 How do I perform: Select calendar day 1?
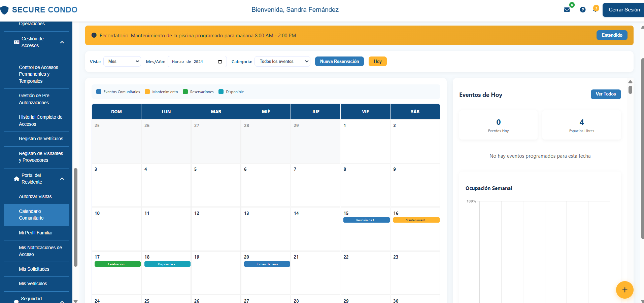[365, 141]
